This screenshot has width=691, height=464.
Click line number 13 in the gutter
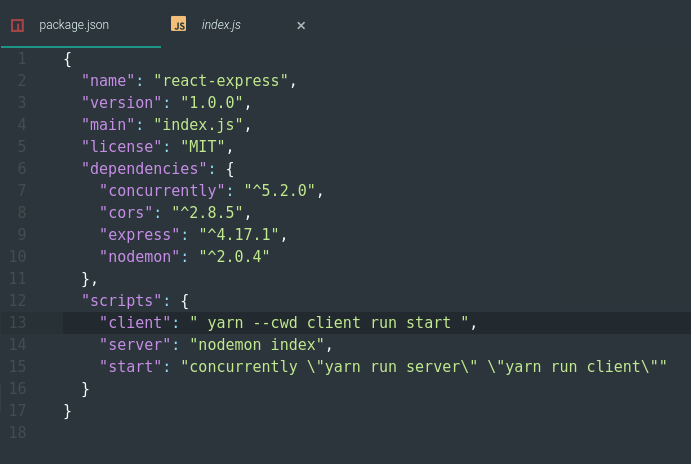(x=18, y=323)
